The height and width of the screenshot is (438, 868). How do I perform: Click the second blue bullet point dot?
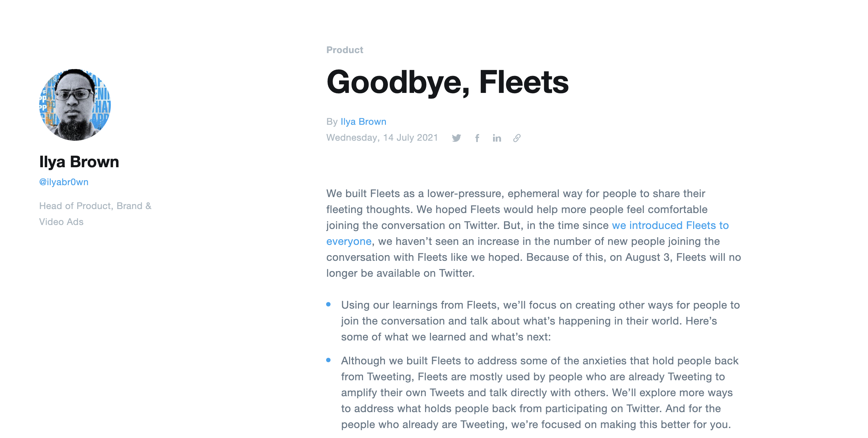[328, 360]
